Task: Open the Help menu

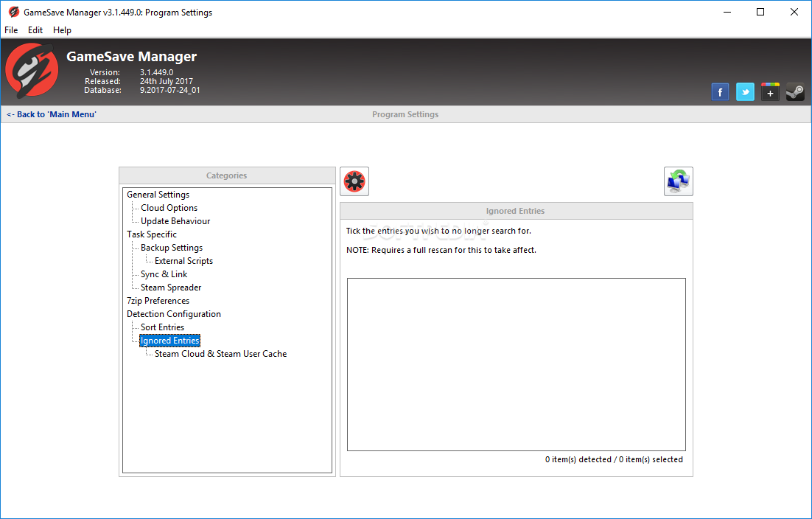Action: coord(62,30)
